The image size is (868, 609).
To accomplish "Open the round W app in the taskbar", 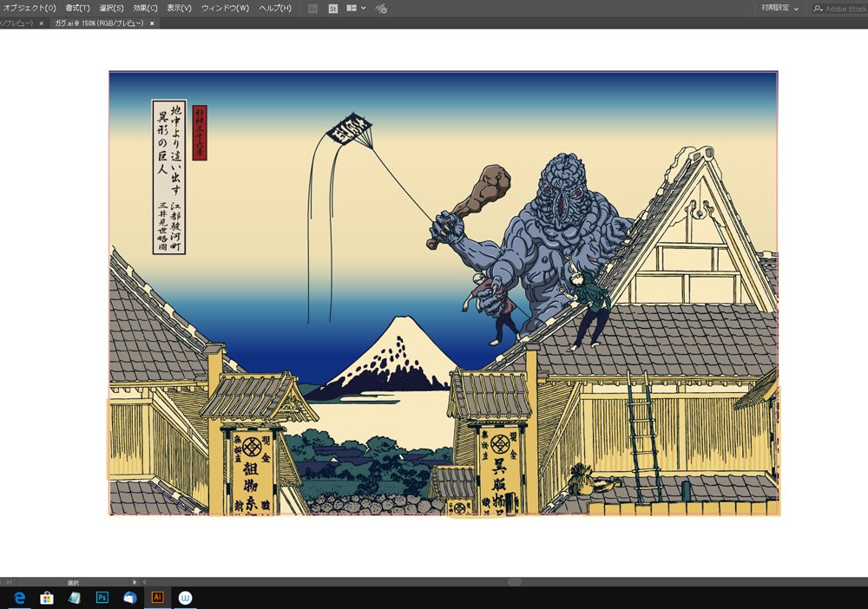I will click(x=186, y=598).
